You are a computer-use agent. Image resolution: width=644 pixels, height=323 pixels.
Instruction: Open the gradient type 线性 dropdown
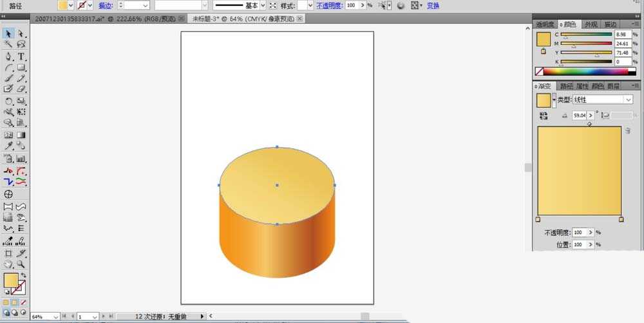pyautogui.click(x=603, y=99)
